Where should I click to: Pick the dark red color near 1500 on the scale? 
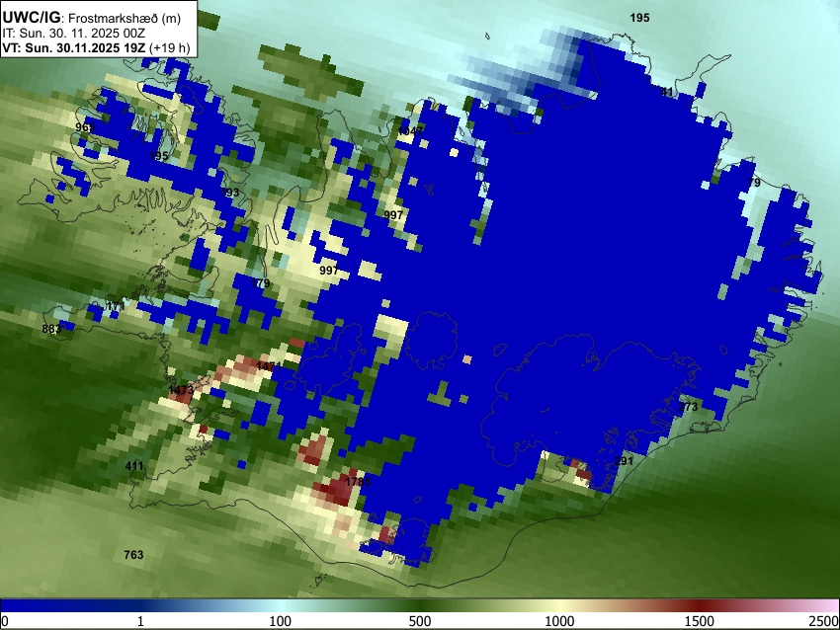coord(699,606)
